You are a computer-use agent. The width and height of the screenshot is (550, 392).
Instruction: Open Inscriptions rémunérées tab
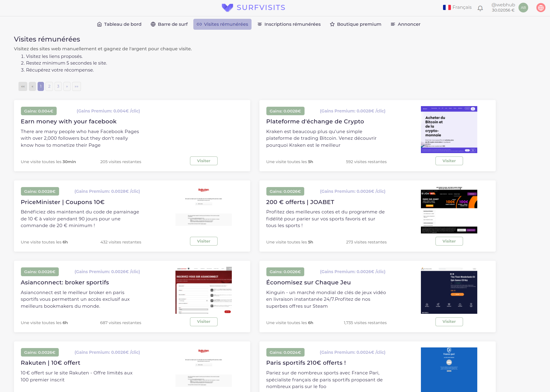289,24
